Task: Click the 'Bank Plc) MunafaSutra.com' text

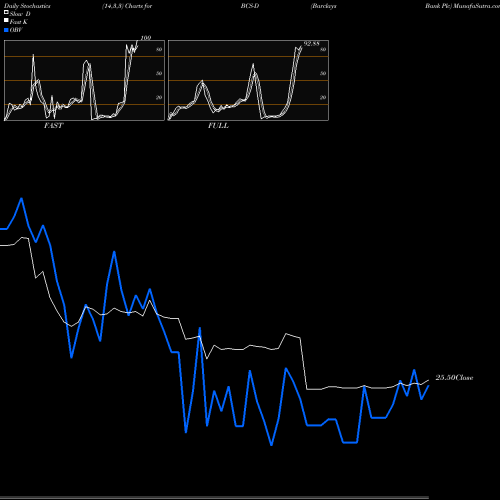Action: coord(462,6)
